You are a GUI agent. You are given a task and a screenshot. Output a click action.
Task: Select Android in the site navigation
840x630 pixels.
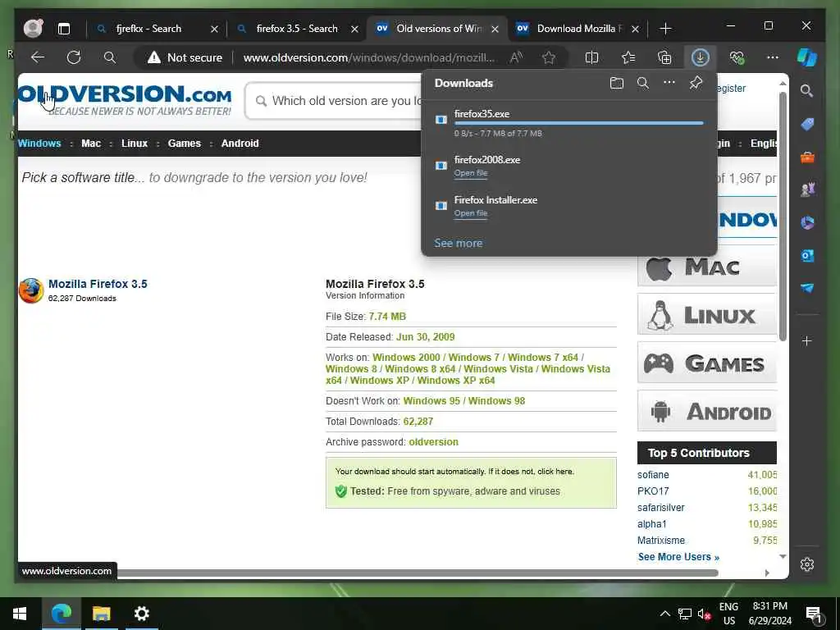click(x=240, y=143)
